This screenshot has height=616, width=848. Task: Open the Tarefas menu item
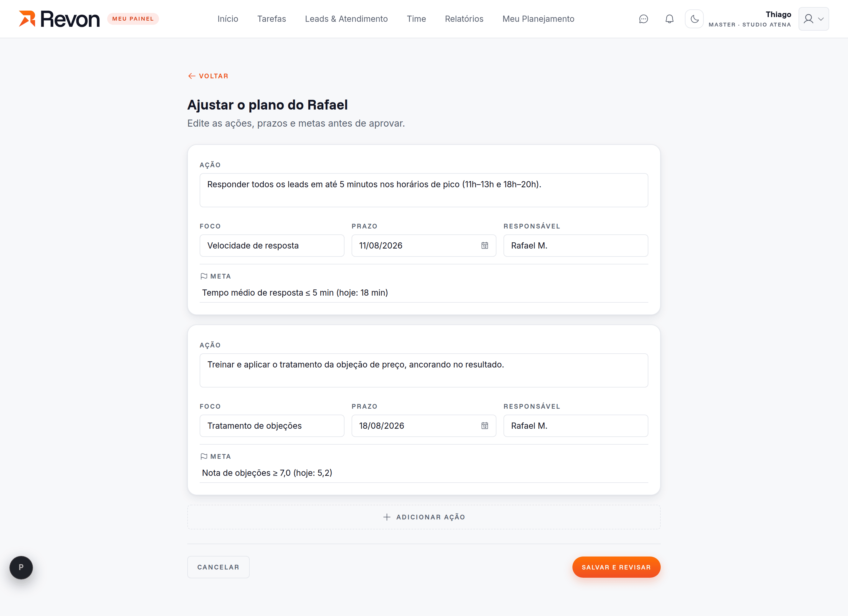pyautogui.click(x=271, y=19)
